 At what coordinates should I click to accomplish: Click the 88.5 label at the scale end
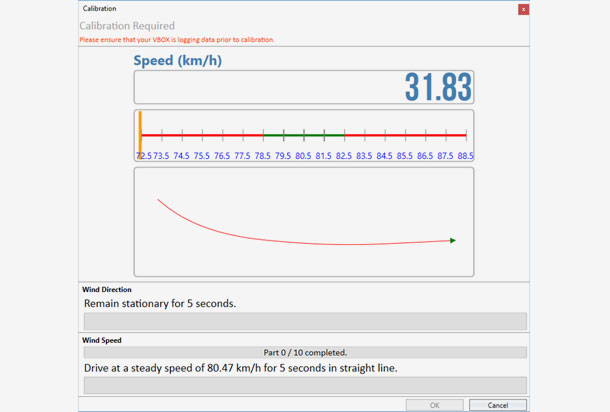[465, 156]
